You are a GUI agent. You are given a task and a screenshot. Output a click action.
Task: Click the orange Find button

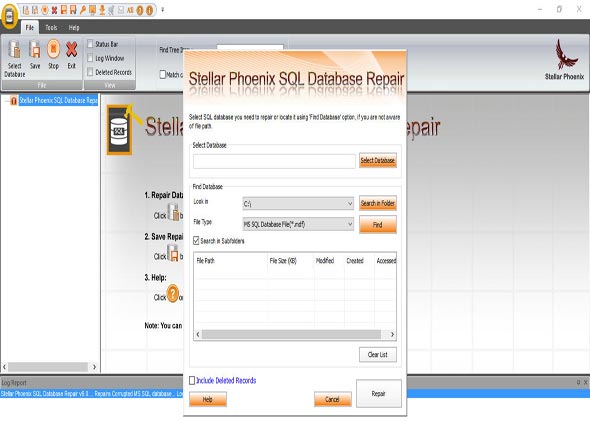pyautogui.click(x=378, y=225)
